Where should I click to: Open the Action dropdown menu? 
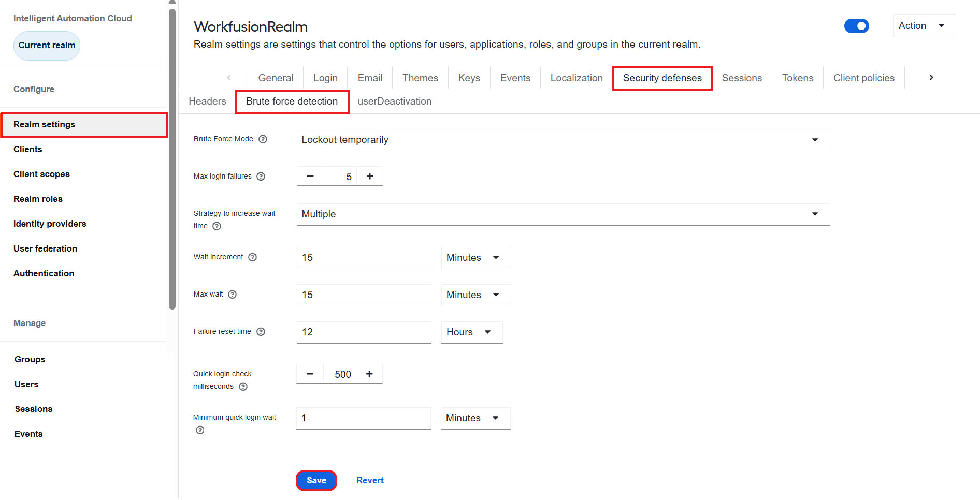coord(925,26)
